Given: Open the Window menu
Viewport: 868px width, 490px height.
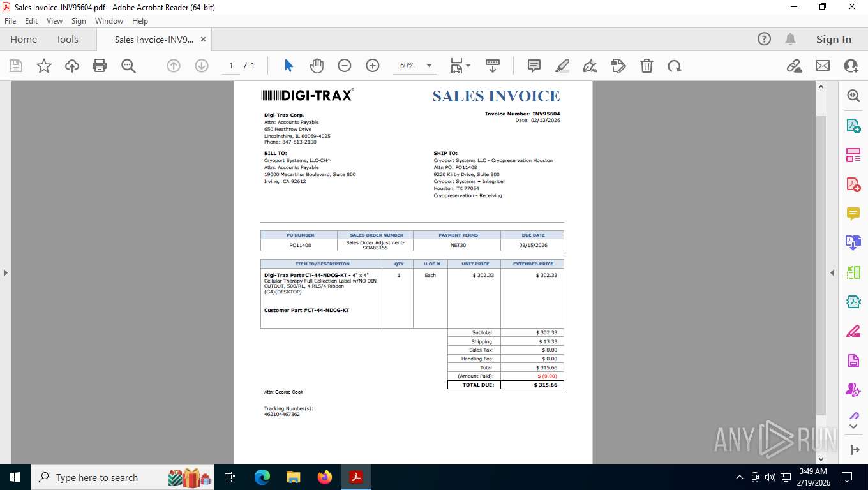Looking at the screenshot, I should [109, 21].
